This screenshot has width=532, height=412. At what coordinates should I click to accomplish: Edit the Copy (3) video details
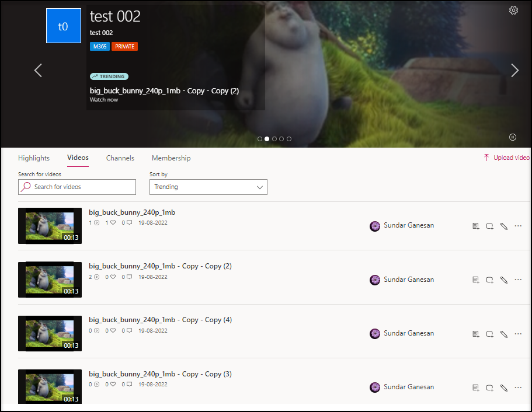[504, 387]
